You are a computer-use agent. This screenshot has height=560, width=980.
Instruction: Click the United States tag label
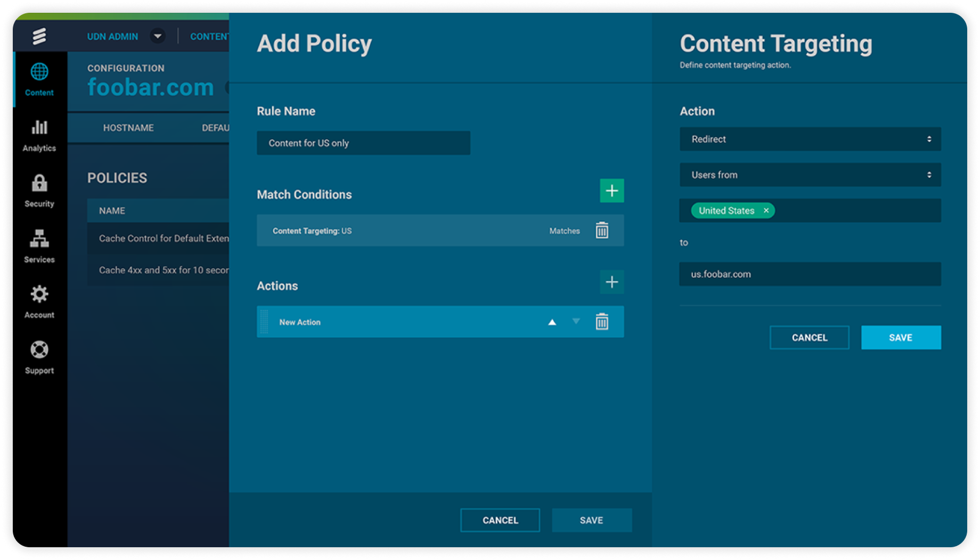coord(726,211)
